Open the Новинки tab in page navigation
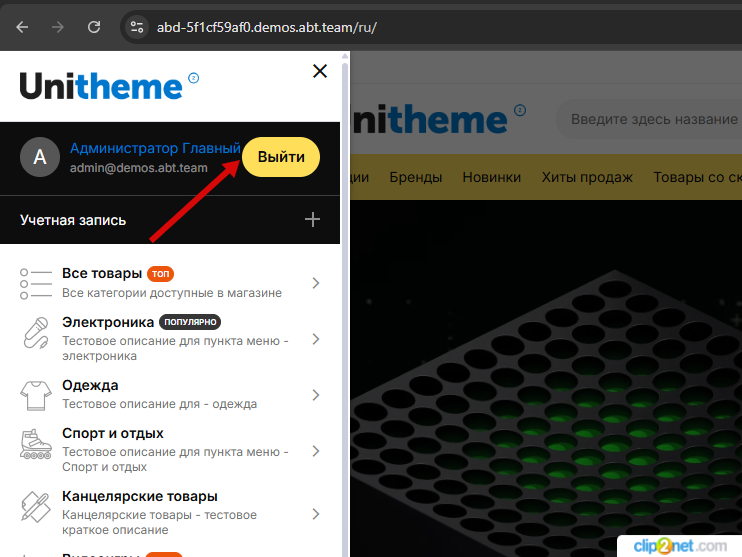Image resolution: width=742 pixels, height=557 pixels. [492, 177]
